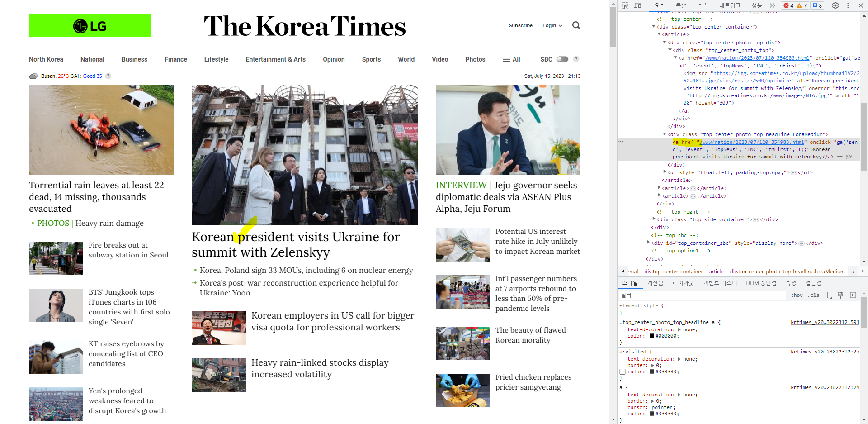The height and width of the screenshot is (424, 868).
Task: Open krtimes_v20 stylesheet link for .top_center_photo_top_headline rule
Action: [x=825, y=322]
